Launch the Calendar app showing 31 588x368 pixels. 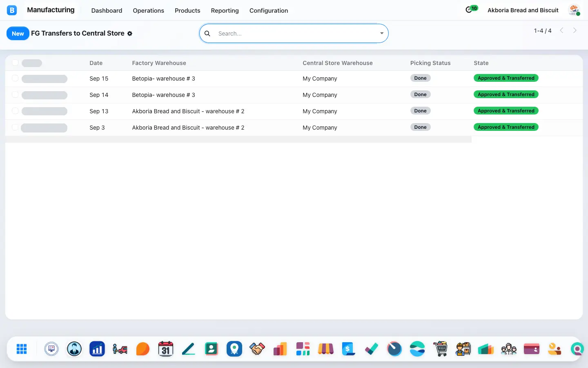click(x=166, y=349)
